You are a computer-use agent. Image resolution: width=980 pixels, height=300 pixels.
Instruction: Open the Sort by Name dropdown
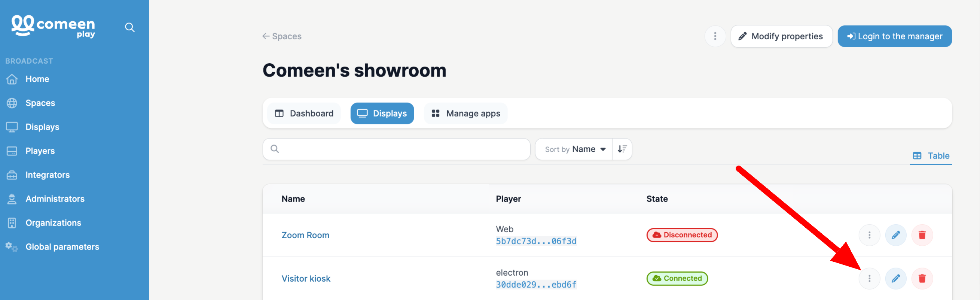coord(574,149)
